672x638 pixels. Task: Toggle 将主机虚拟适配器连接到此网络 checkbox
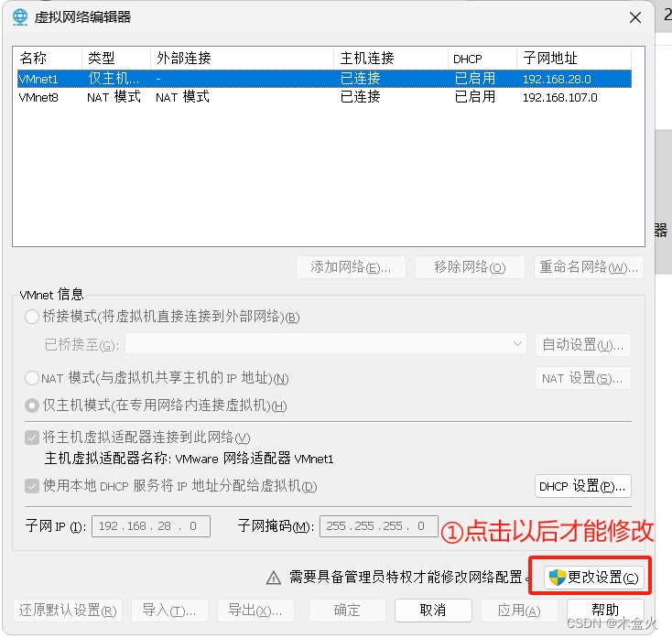pos(32,438)
